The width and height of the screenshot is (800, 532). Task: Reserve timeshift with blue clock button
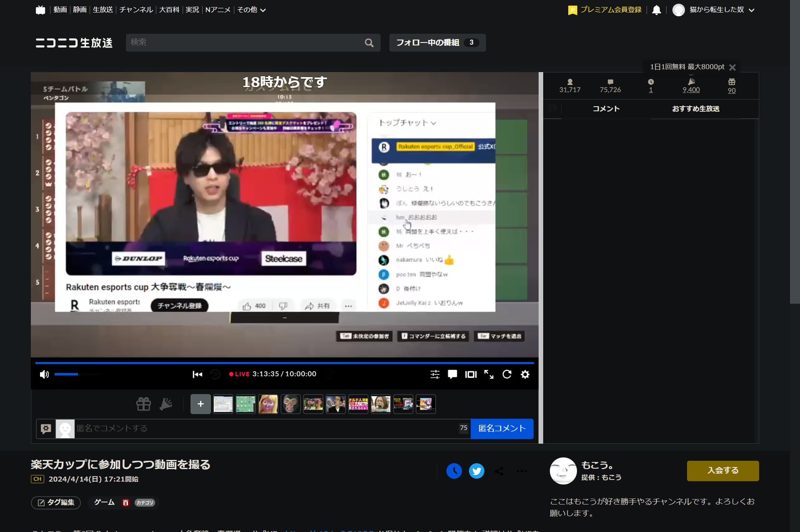[454, 471]
